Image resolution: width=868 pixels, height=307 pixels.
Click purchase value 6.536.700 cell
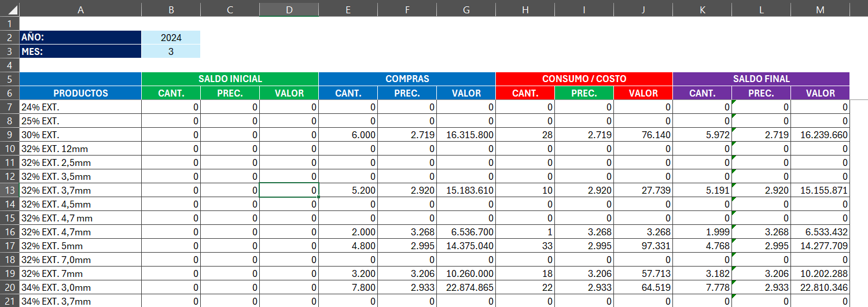tap(466, 232)
